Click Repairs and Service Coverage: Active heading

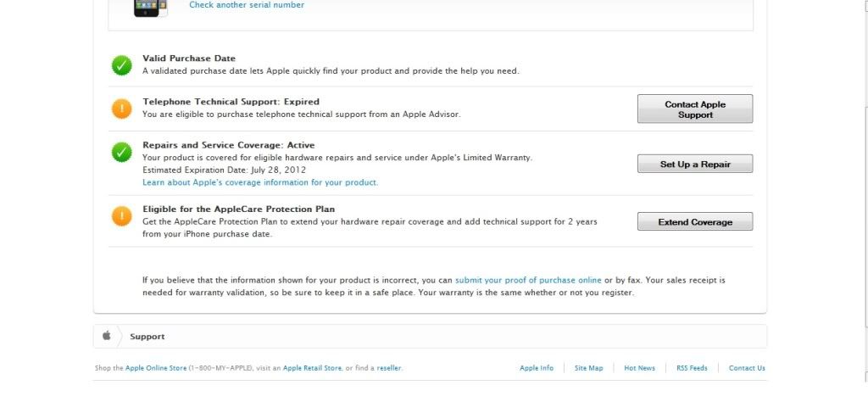pos(229,145)
